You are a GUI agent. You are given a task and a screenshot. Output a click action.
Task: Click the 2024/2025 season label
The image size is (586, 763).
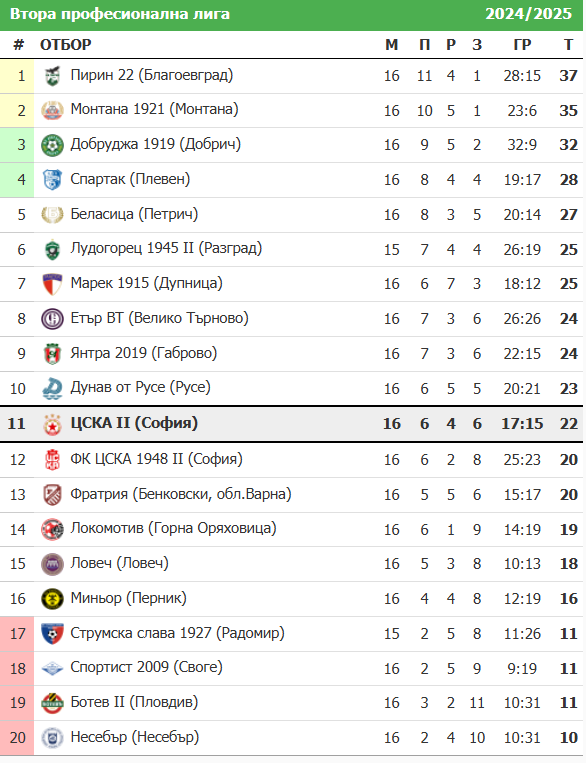click(x=529, y=14)
